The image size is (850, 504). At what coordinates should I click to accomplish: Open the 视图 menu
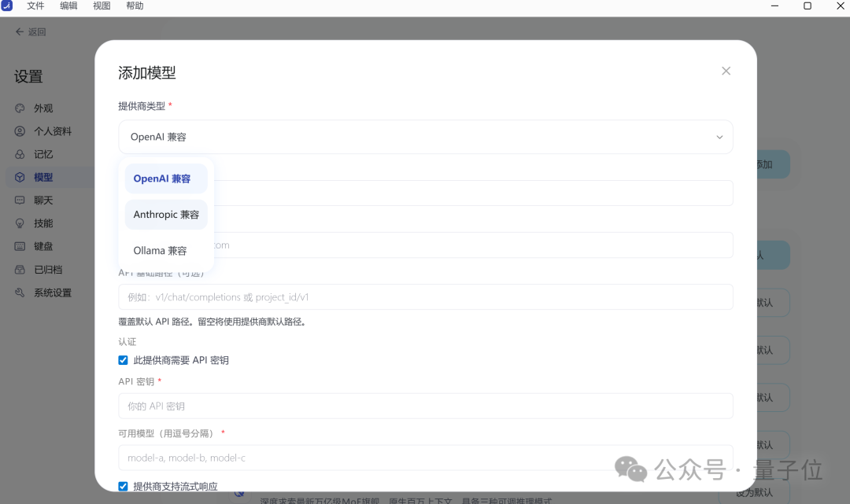[x=102, y=6]
